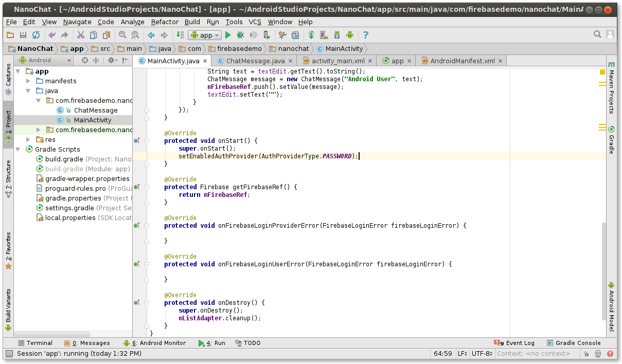622x364 pixels.
Task: Click the Back navigation arrow
Action: coord(151,35)
